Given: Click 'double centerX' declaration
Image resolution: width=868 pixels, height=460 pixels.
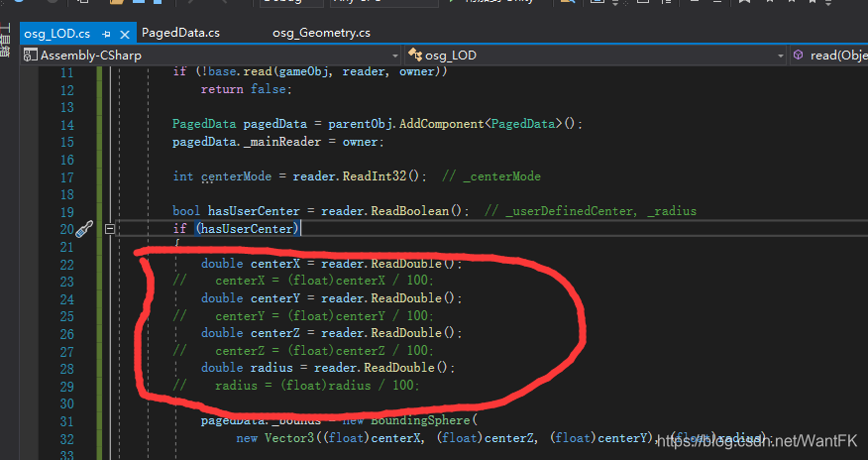Looking at the screenshot, I should tap(251, 264).
